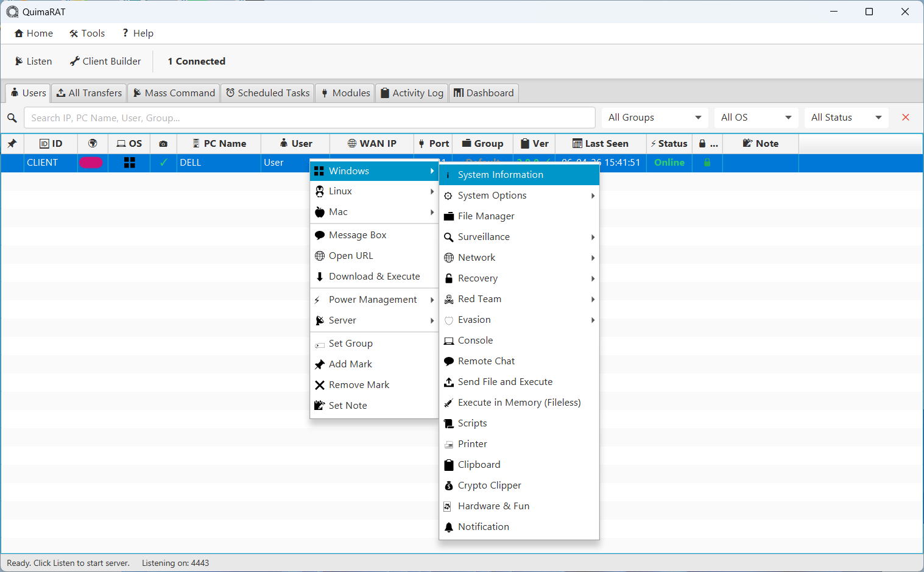Toggle the green checkmark on the DELL row

[163, 163]
